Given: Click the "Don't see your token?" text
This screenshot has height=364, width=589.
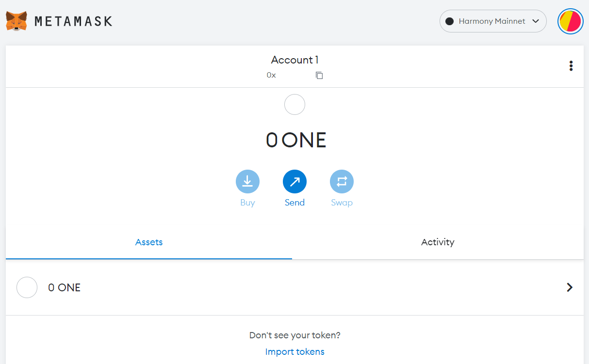Looking at the screenshot, I should 295,335.
